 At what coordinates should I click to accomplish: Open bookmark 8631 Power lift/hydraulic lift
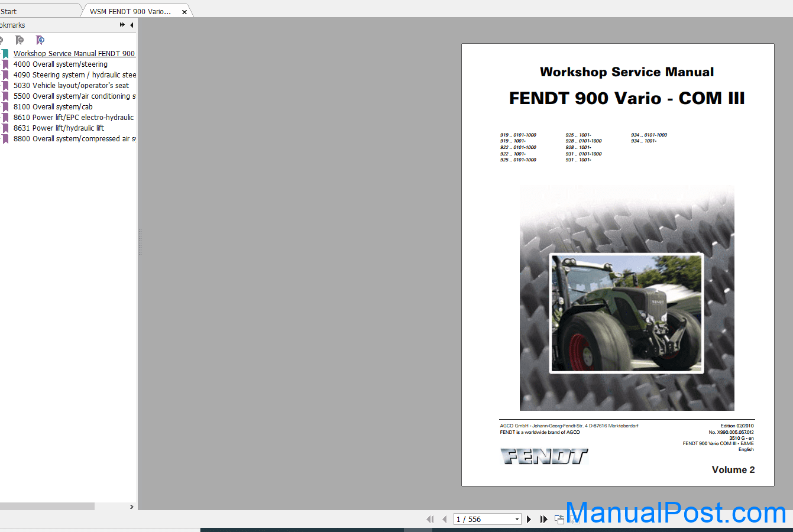(59, 128)
